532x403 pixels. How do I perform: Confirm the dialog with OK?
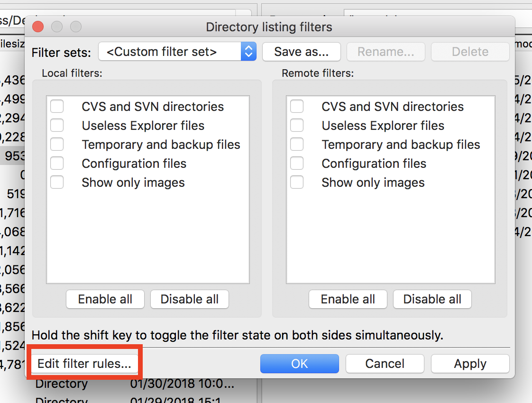pos(299,364)
